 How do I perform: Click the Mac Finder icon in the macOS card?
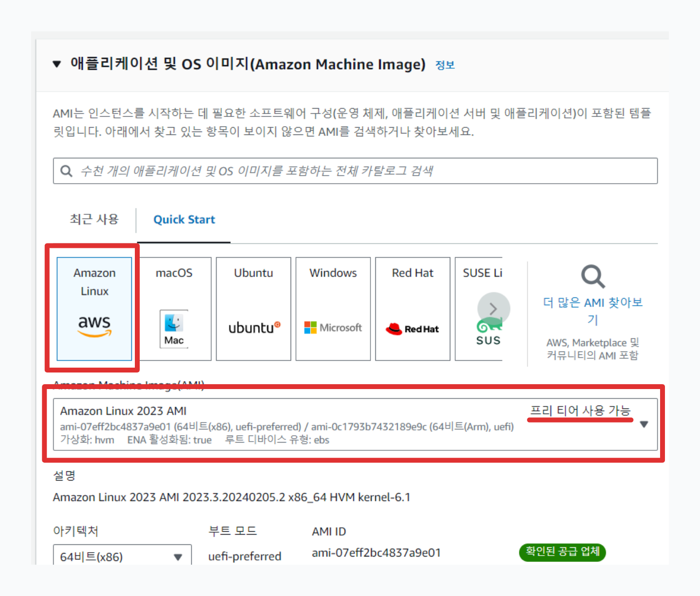click(x=174, y=329)
